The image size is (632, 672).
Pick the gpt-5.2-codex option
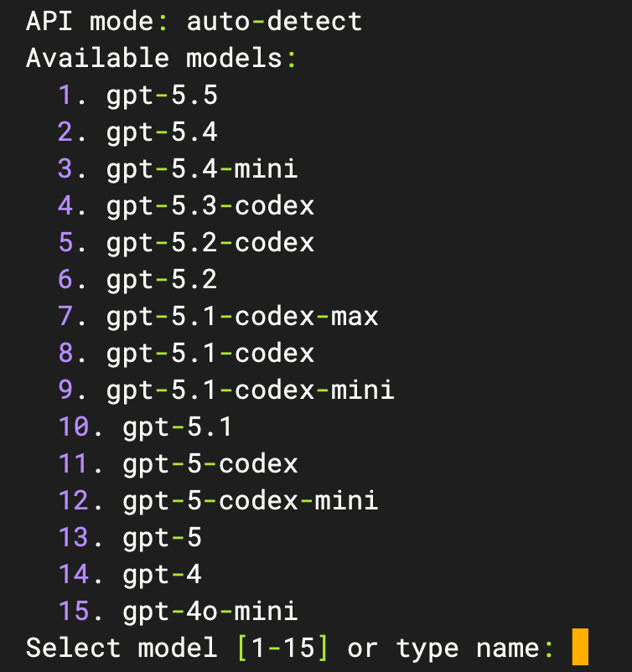pos(186,242)
